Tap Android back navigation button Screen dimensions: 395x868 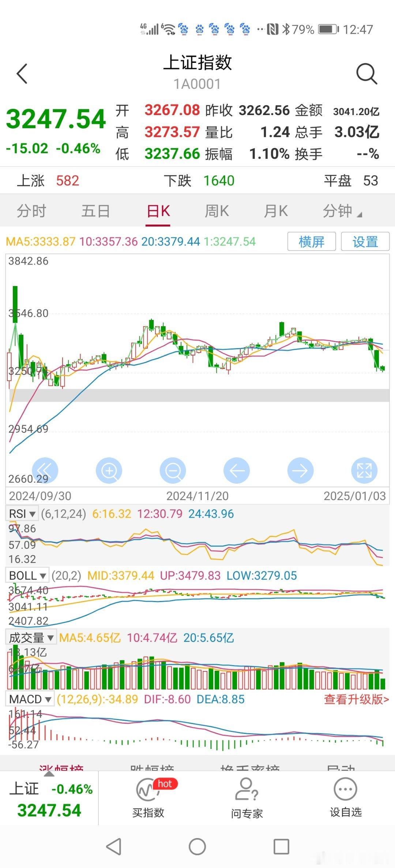pyautogui.click(x=114, y=846)
